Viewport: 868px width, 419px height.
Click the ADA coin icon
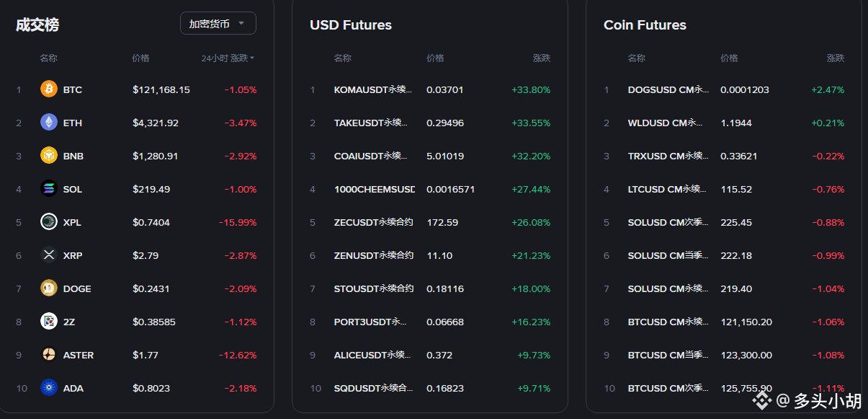[49, 388]
